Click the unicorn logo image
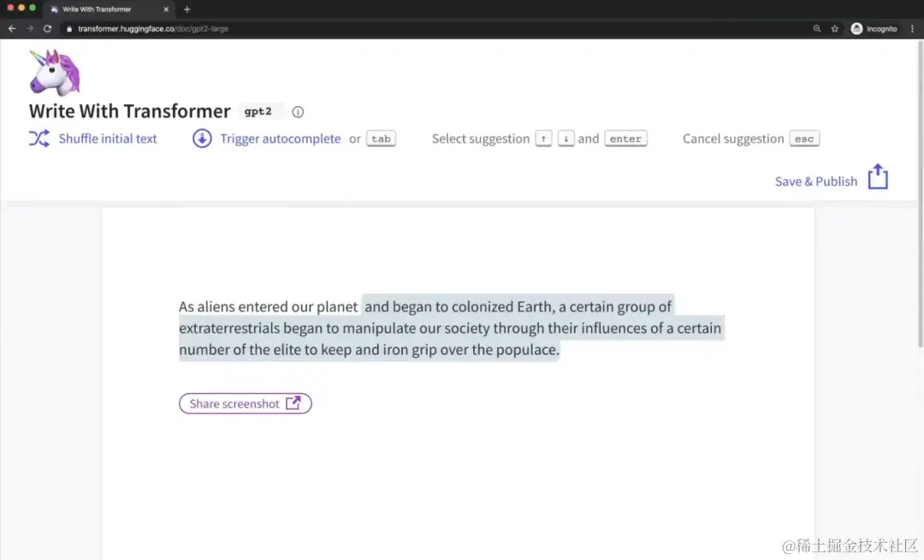This screenshot has height=560, width=924. coord(54,73)
